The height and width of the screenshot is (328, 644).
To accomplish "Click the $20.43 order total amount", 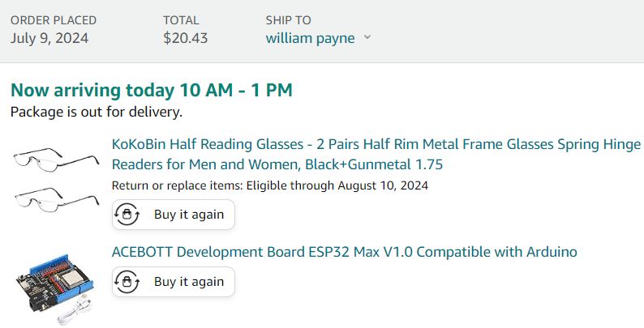I will [185, 38].
